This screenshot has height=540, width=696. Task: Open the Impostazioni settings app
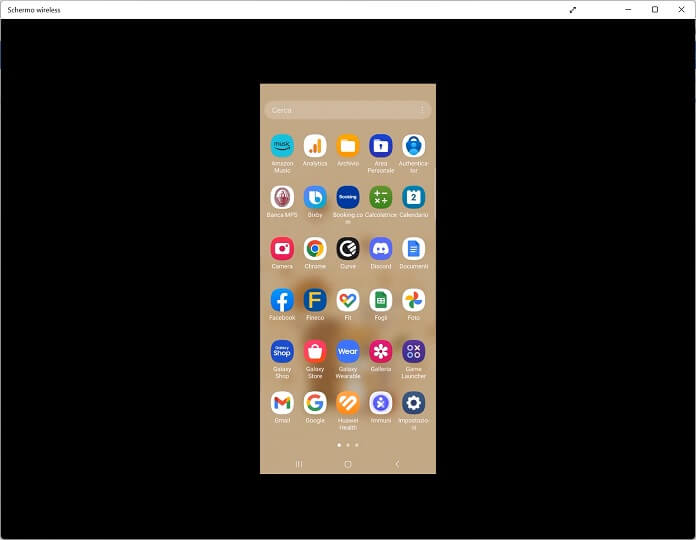pos(414,403)
